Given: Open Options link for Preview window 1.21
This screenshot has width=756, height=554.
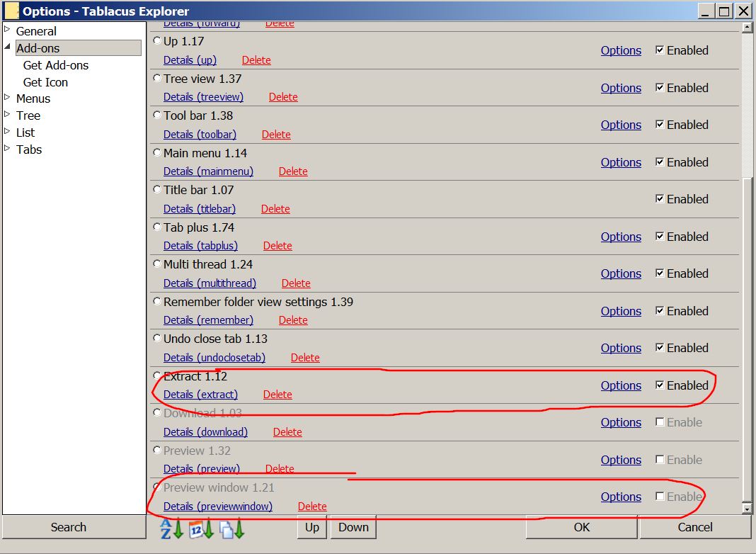Looking at the screenshot, I should pos(621,497).
